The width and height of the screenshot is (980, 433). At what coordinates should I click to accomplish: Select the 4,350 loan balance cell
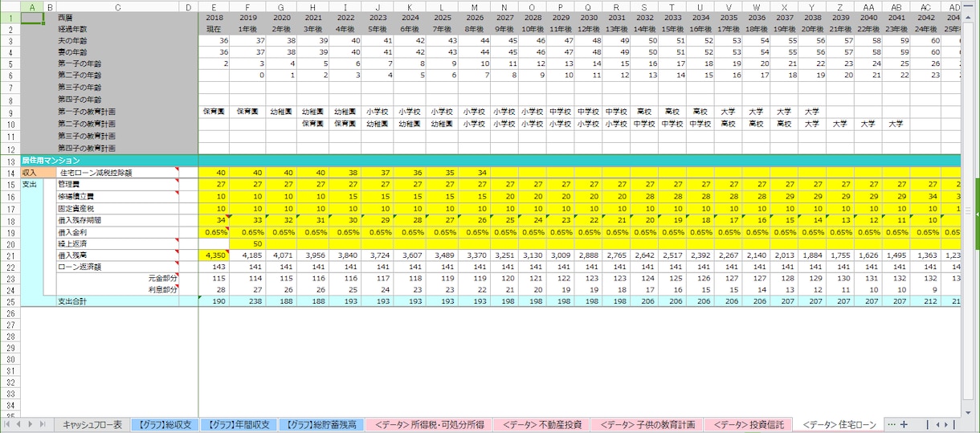[x=214, y=255]
